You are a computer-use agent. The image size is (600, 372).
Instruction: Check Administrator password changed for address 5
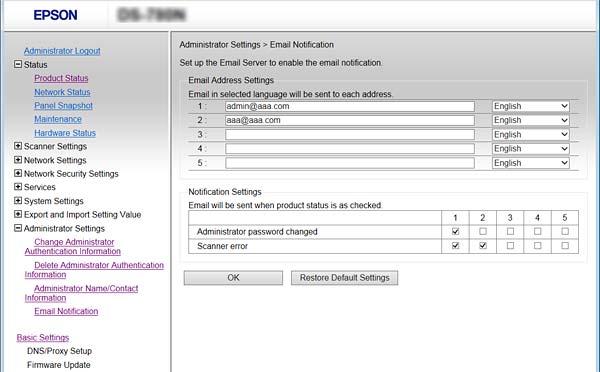click(x=565, y=232)
